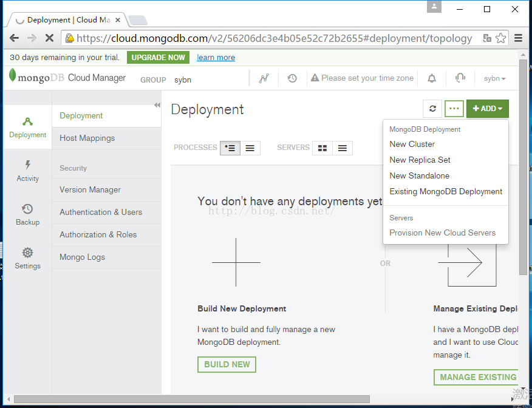Open the Backup section
This screenshot has width=532, height=408.
27,215
